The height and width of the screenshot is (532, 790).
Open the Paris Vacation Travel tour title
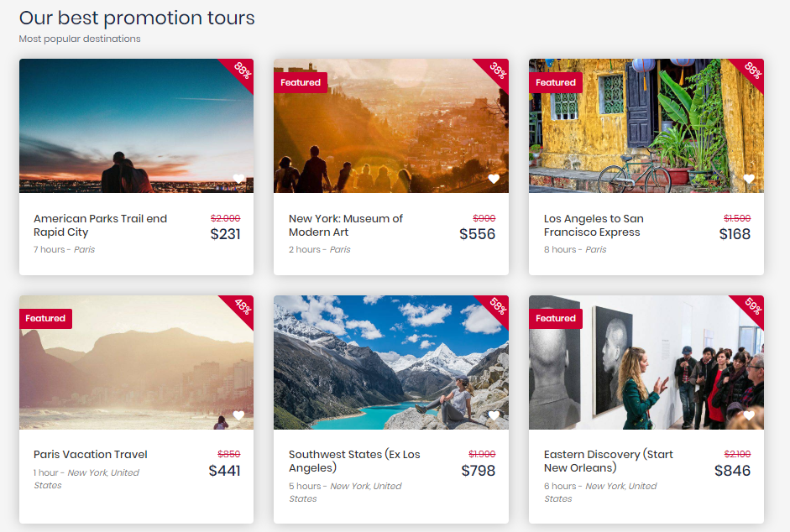[90, 454]
